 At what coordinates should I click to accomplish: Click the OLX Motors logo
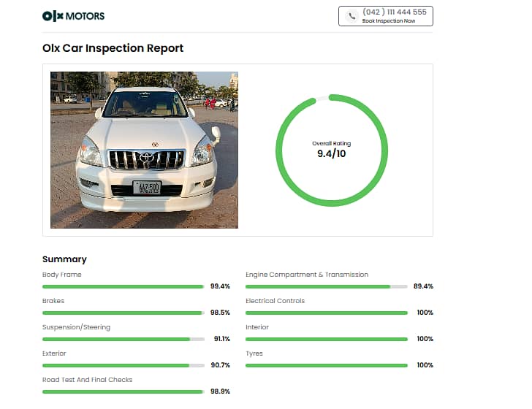tap(73, 15)
